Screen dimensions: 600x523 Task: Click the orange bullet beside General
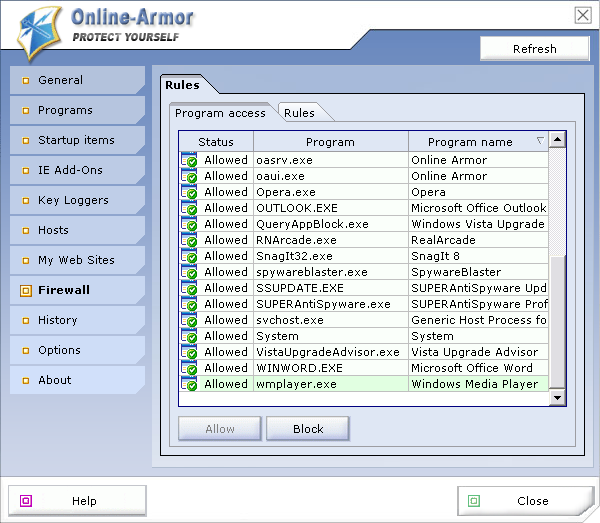click(x=26, y=81)
